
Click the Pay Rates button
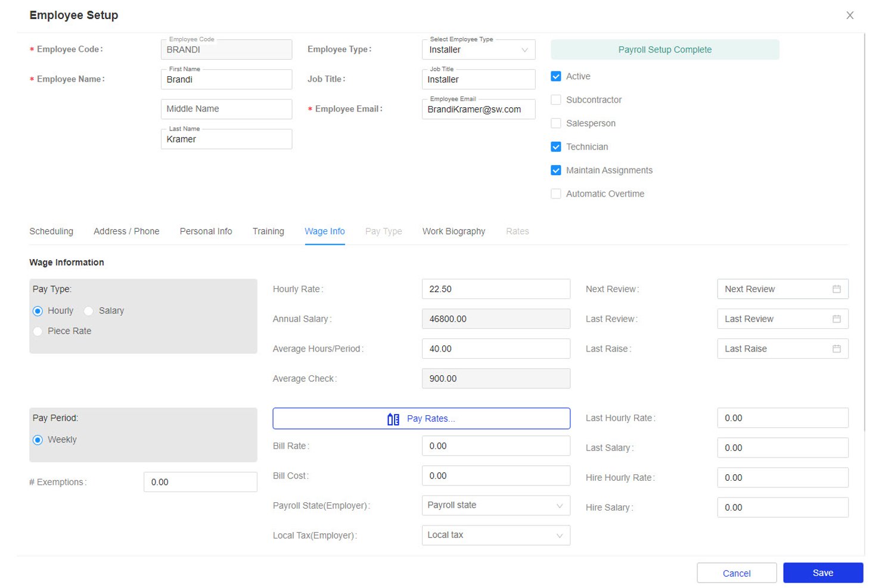coord(421,418)
